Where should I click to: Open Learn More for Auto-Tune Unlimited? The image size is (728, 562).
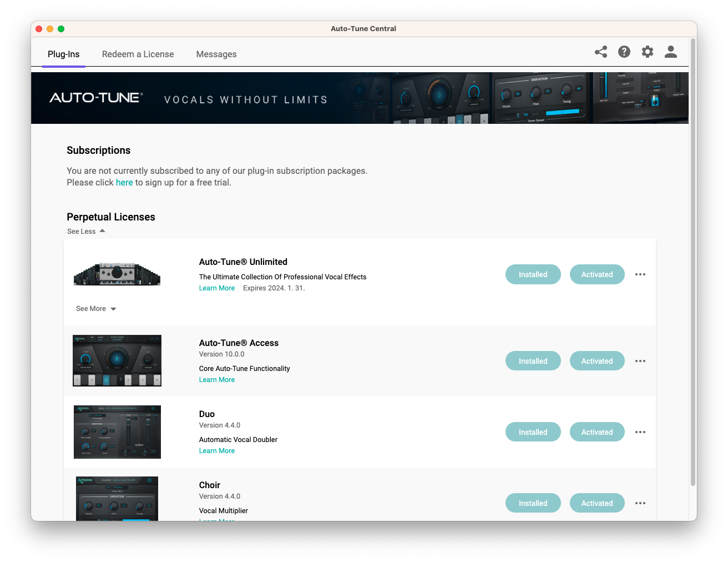tap(217, 288)
